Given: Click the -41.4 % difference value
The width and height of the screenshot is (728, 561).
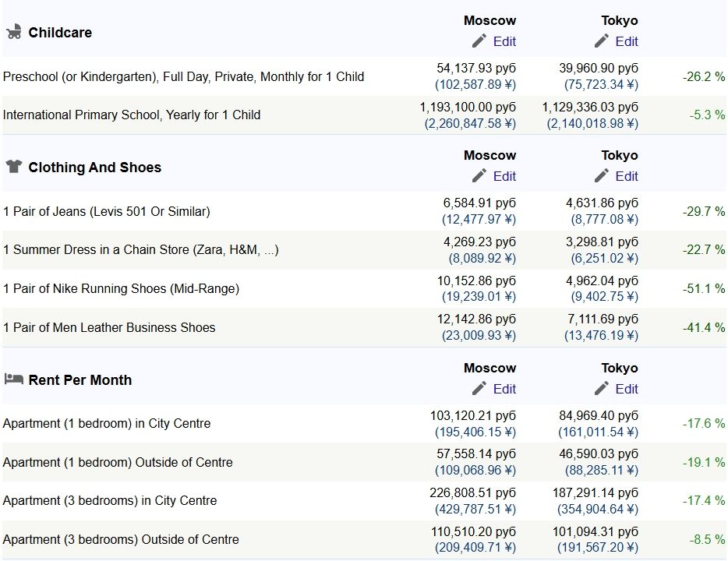Looking at the screenshot, I should [704, 327].
